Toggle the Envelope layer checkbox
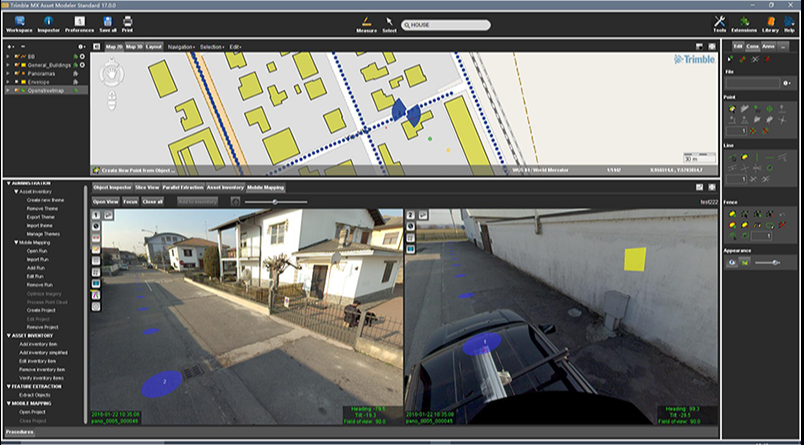The image size is (804, 445). pos(17,82)
